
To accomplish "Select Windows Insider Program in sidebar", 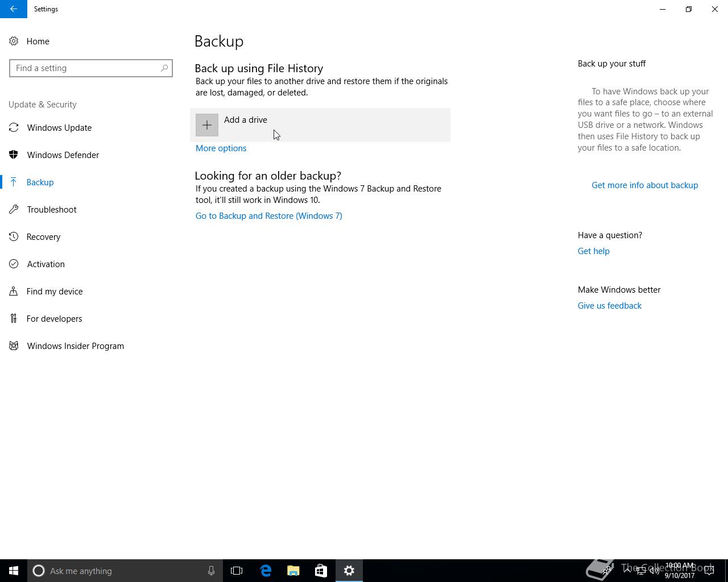I will tap(91, 346).
